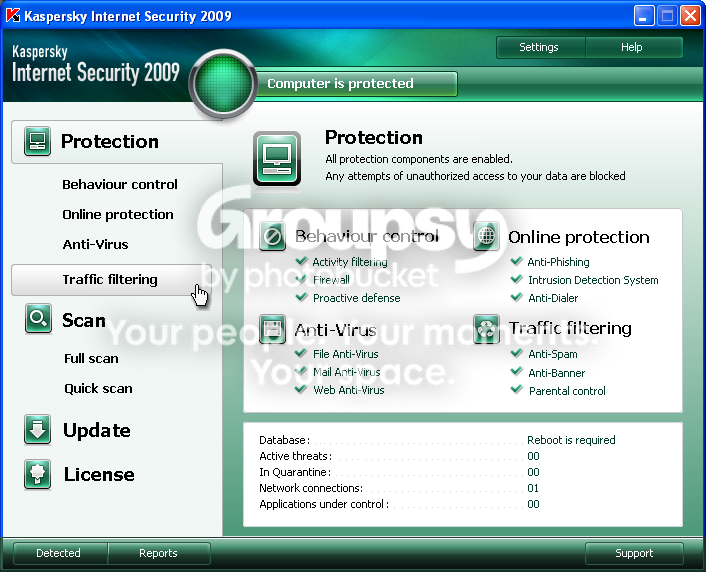Select Anti-Virus in sidebar menu
This screenshot has width=706, height=572.
(x=95, y=244)
